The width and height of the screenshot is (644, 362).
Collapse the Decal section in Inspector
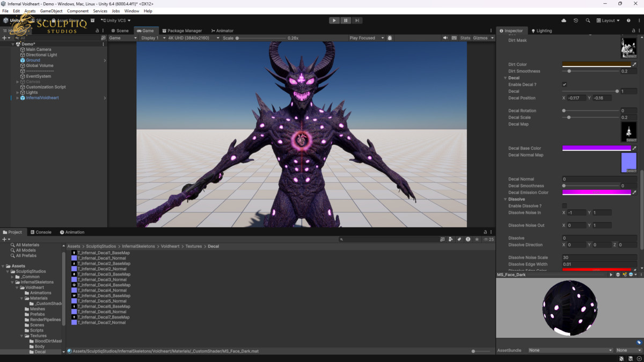[505, 78]
